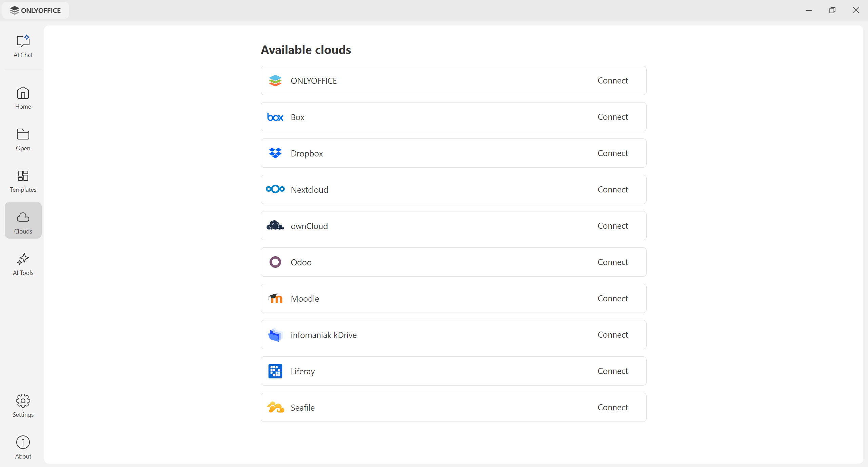Click the Liferay logo icon
Viewport: 868px width, 467px height.
(x=275, y=371)
